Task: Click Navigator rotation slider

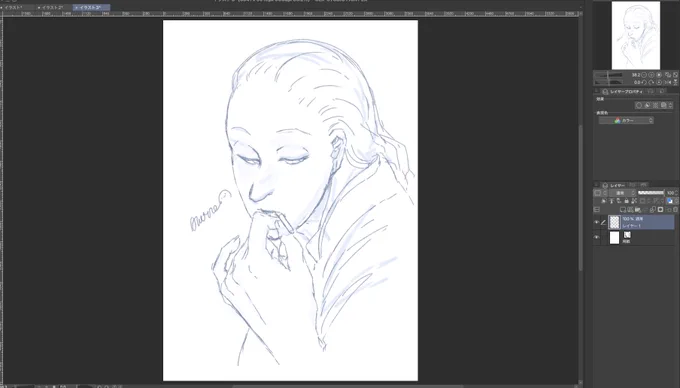Action: 609,82
